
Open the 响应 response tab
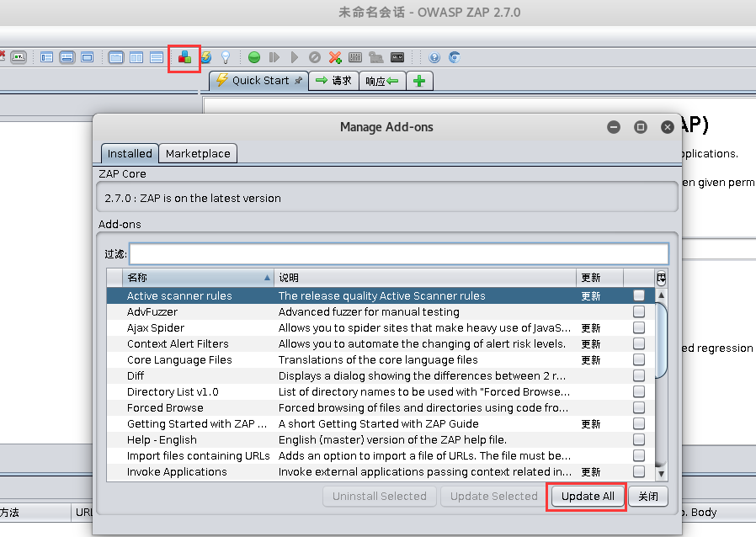click(x=382, y=81)
